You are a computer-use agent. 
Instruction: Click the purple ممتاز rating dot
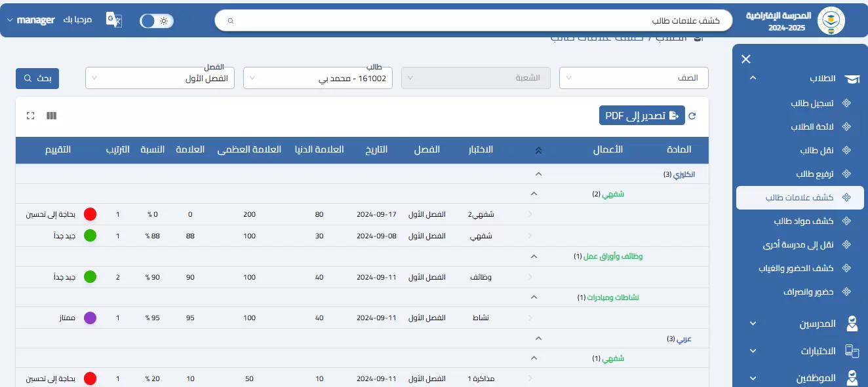tap(90, 318)
